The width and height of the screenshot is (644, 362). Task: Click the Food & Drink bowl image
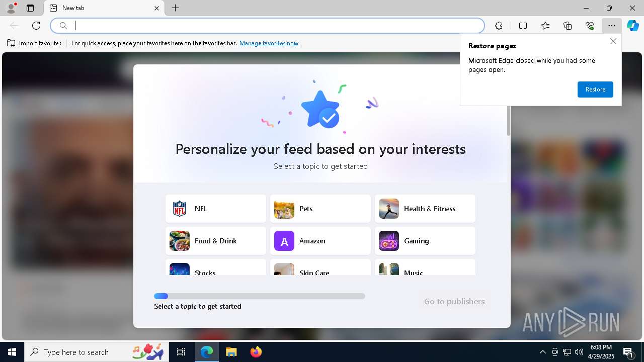click(x=180, y=241)
